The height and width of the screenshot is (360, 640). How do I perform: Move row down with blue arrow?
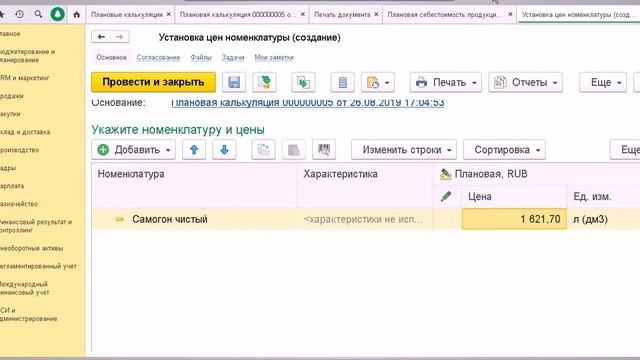tap(224, 150)
